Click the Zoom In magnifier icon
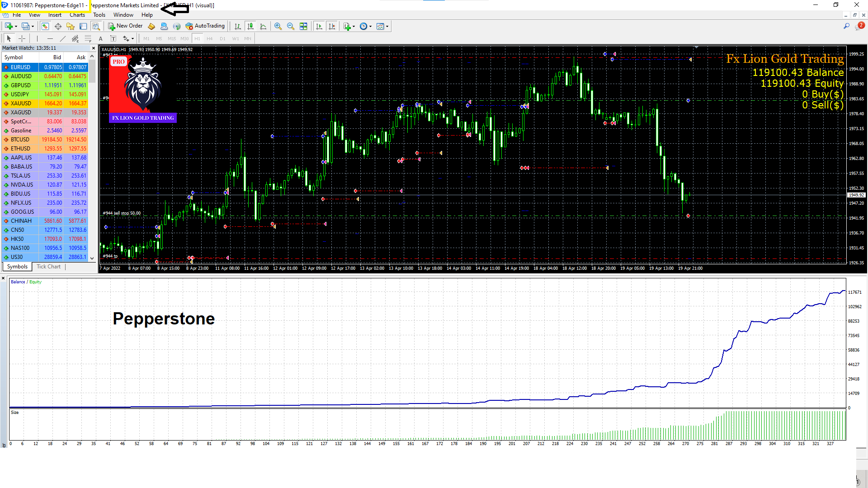The height and width of the screenshot is (488, 868). [278, 26]
